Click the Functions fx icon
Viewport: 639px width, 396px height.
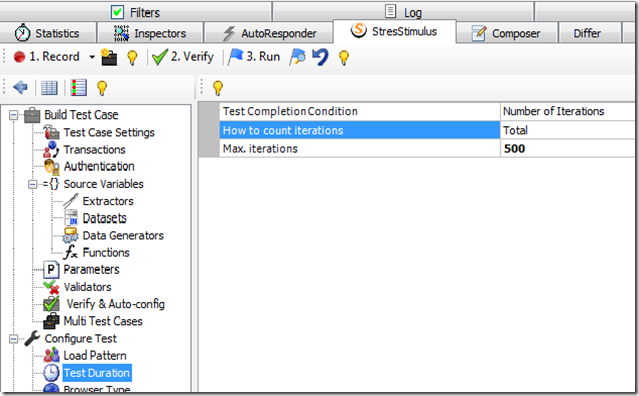coord(71,253)
